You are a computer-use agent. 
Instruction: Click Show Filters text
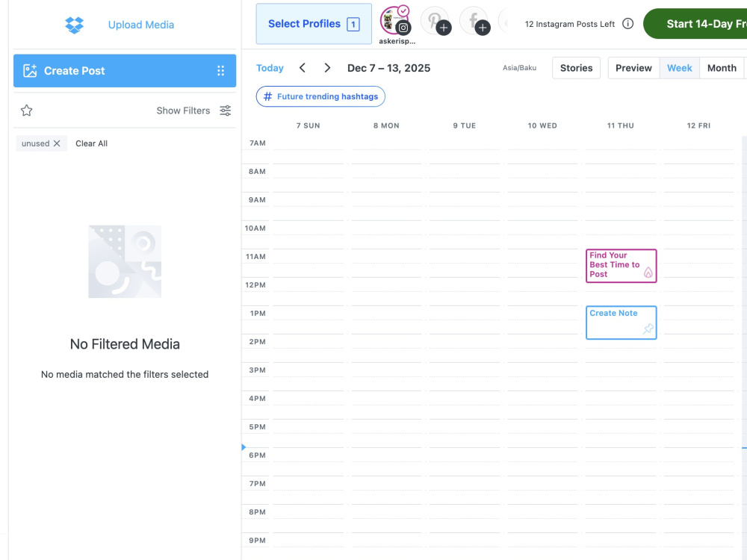point(184,111)
